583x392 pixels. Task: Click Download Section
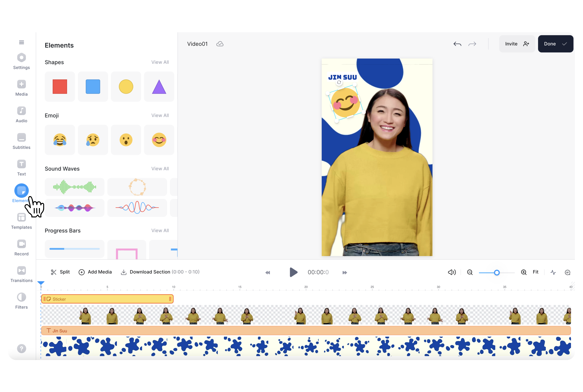pyautogui.click(x=160, y=272)
